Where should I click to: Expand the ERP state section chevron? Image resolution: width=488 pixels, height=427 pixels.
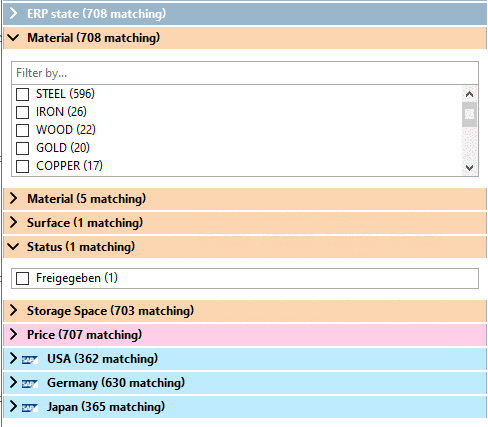(14, 13)
